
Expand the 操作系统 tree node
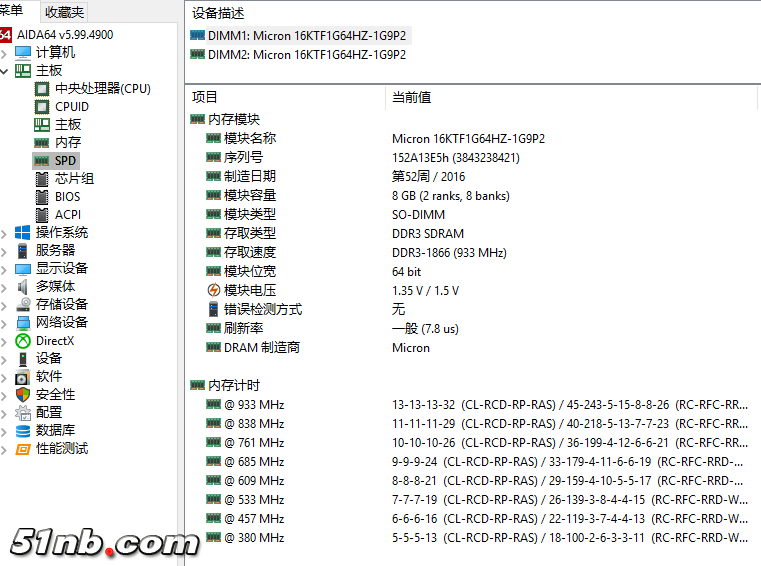[6, 233]
